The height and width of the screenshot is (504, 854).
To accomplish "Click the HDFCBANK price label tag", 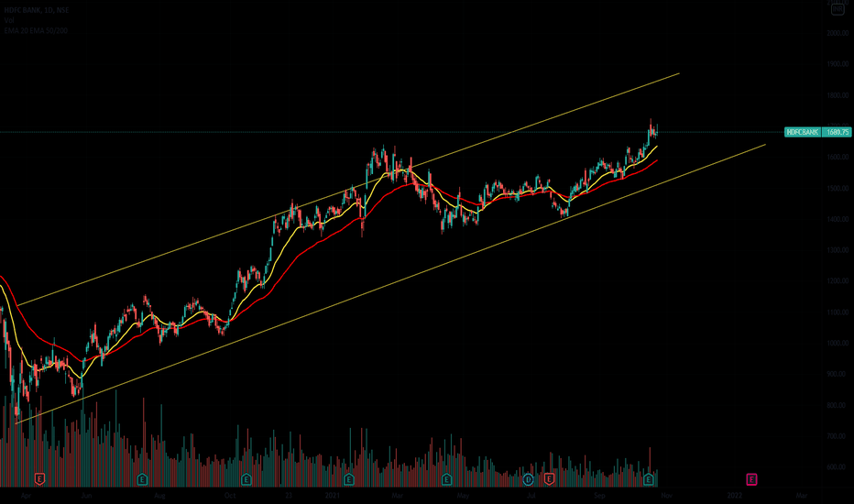I will (x=803, y=132).
